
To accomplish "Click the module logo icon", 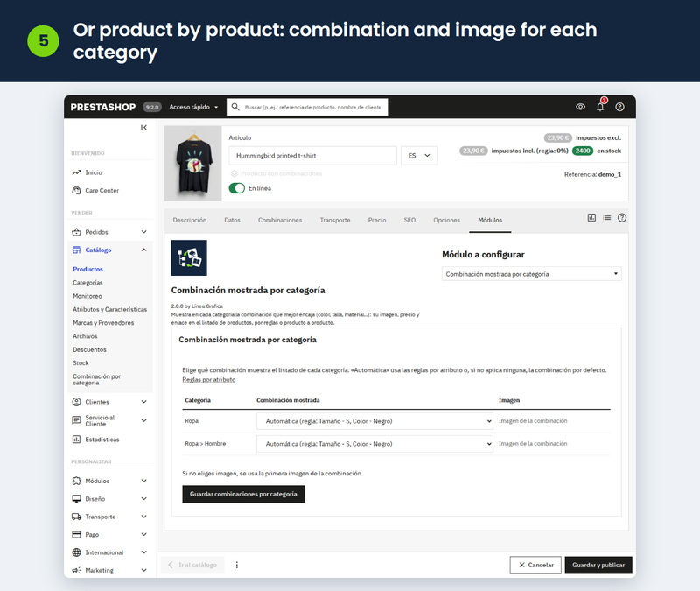I will pos(189,257).
